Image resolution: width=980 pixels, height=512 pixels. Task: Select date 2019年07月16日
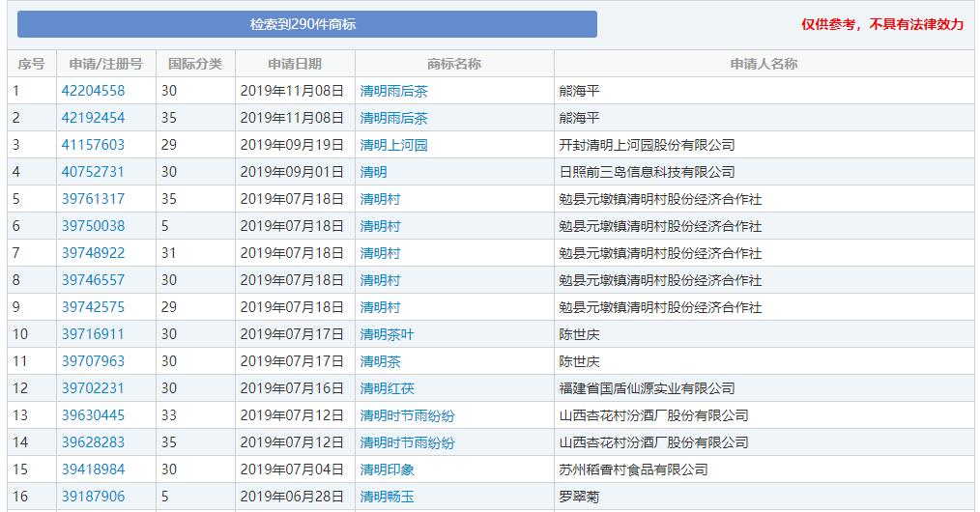[292, 388]
